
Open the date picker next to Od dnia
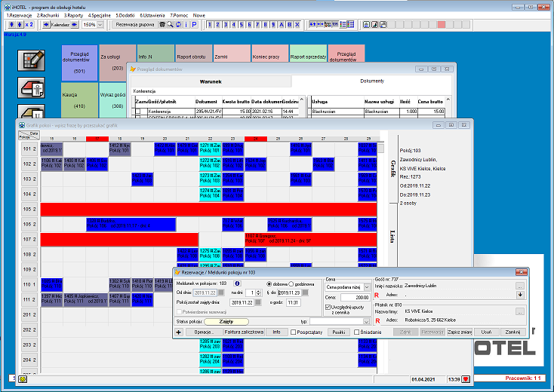pos(221,292)
